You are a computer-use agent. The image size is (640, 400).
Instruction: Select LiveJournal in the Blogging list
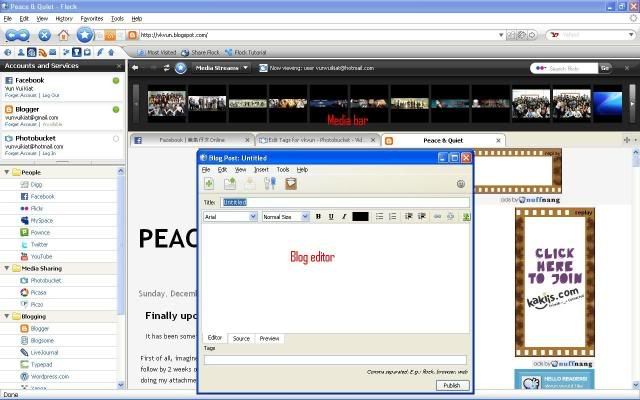tap(44, 352)
